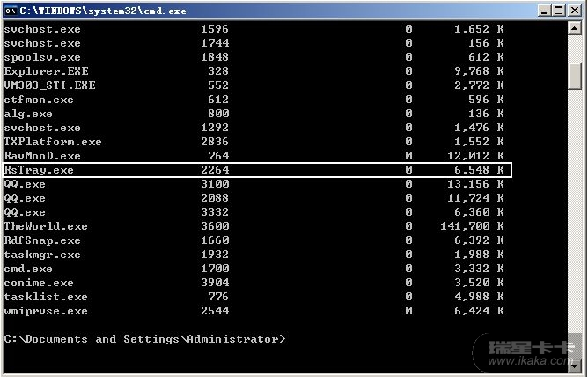Click tasklist.exe process name
Image resolution: width=588 pixels, height=377 pixels.
[46, 297]
